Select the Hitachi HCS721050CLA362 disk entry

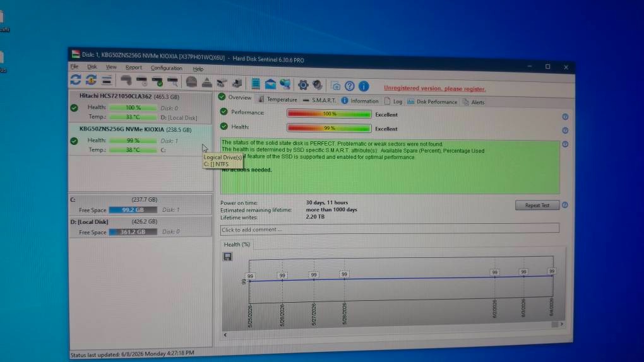click(140, 107)
